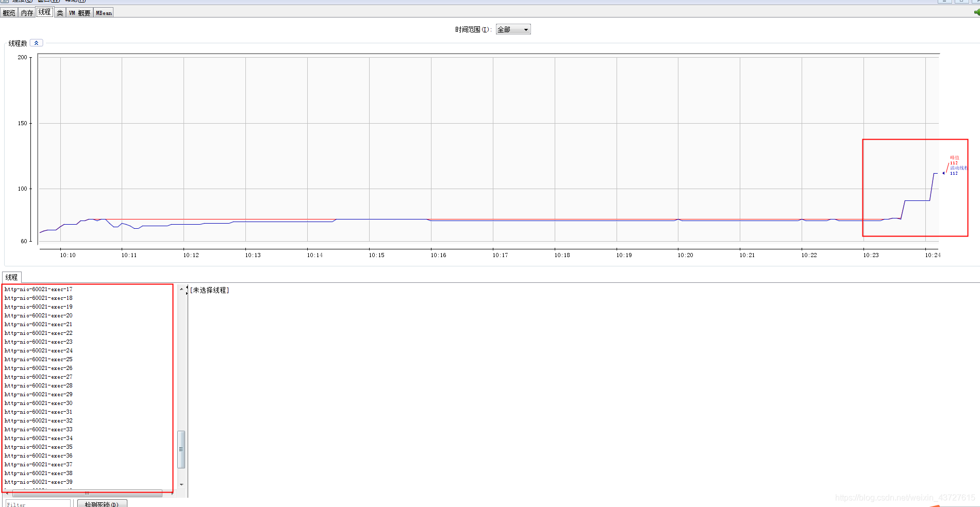This screenshot has height=507, width=980.
Task: Select thread http-nio-60021-exec-31
Action: pyautogui.click(x=39, y=412)
